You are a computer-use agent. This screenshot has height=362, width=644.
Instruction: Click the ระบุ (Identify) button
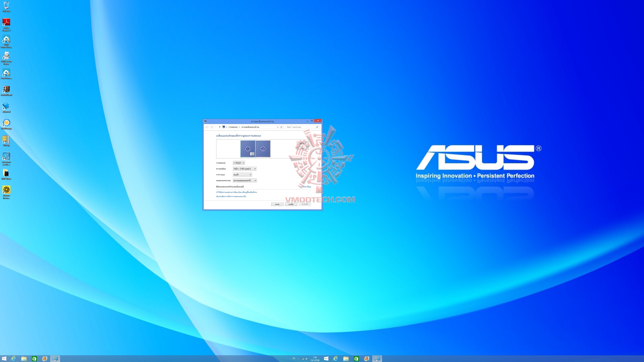pos(303,148)
